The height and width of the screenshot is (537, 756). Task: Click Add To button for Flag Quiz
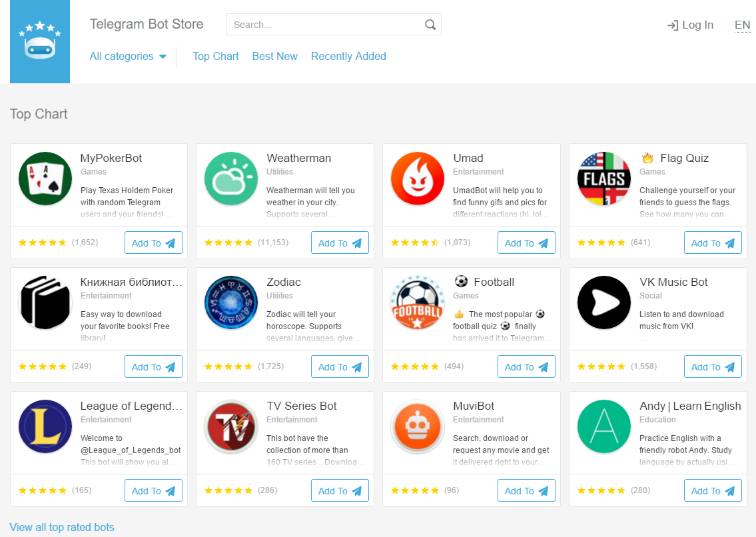pyautogui.click(x=713, y=243)
